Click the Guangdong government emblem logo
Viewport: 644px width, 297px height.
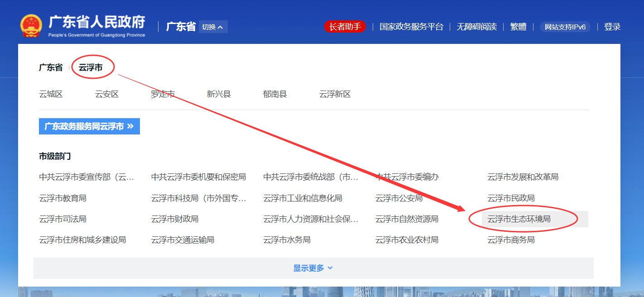(31, 26)
